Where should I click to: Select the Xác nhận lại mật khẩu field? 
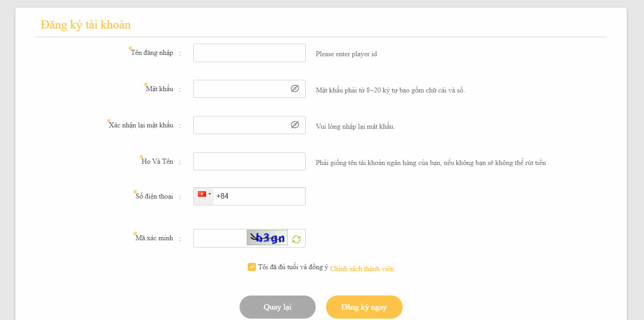[x=241, y=125]
